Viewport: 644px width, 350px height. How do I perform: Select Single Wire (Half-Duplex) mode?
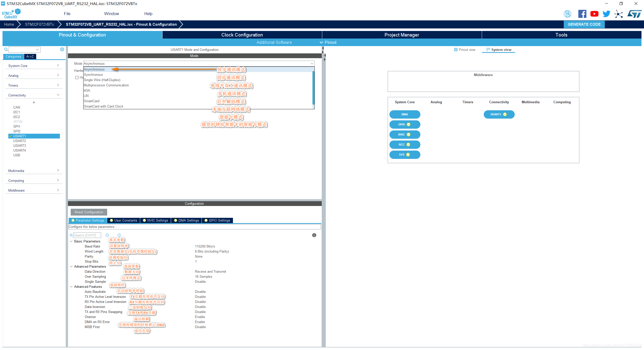[x=198, y=80]
